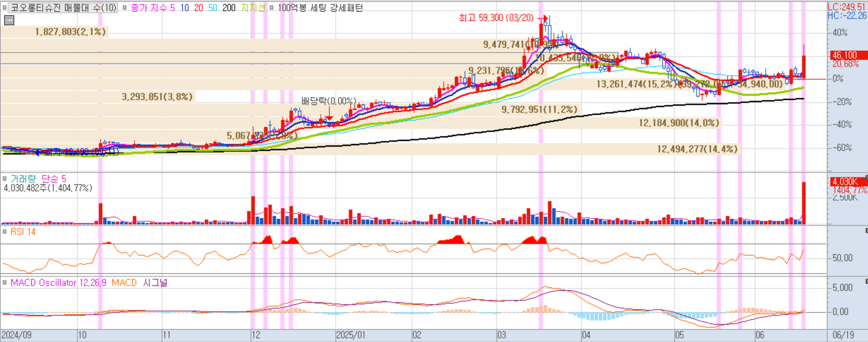Click square marker beside 100억봉 세팅 강세패턴
This screenshot has width=868, height=342.
pyautogui.click(x=271, y=8)
